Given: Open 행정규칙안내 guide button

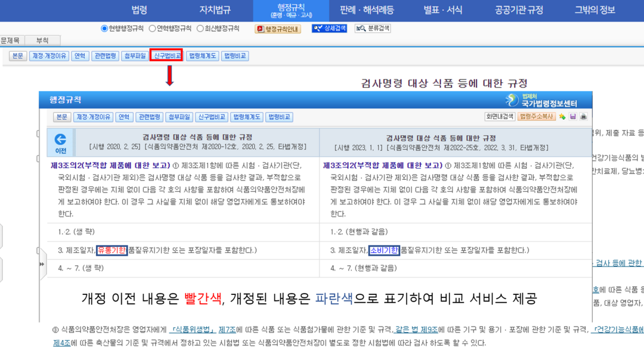Looking at the screenshot, I should [278, 29].
